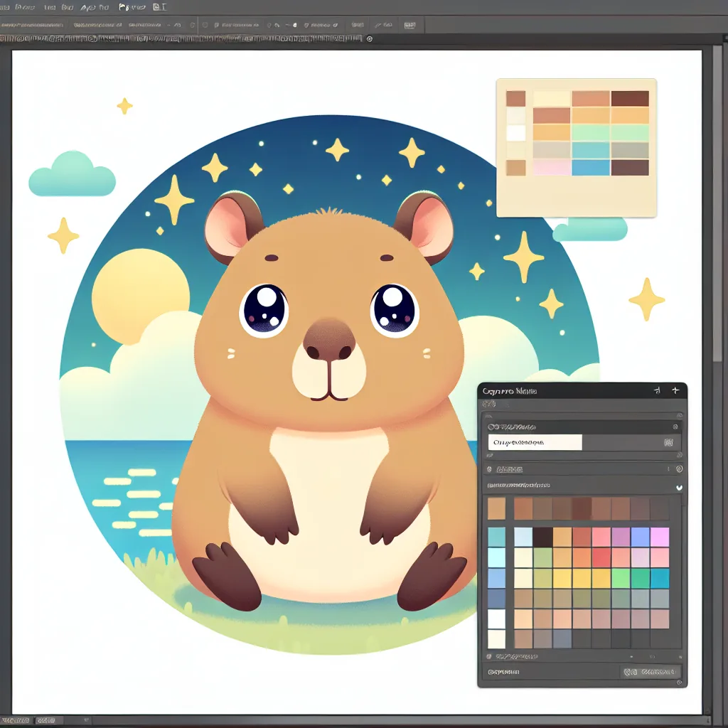Click the BI icon in the top menu bar
The image size is (728, 728).
(159, 7)
